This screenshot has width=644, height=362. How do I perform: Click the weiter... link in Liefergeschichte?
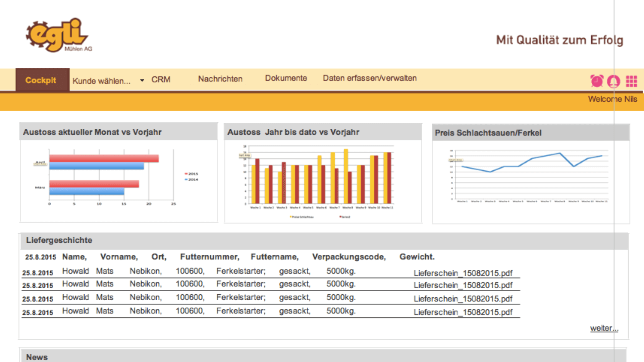[x=604, y=328]
